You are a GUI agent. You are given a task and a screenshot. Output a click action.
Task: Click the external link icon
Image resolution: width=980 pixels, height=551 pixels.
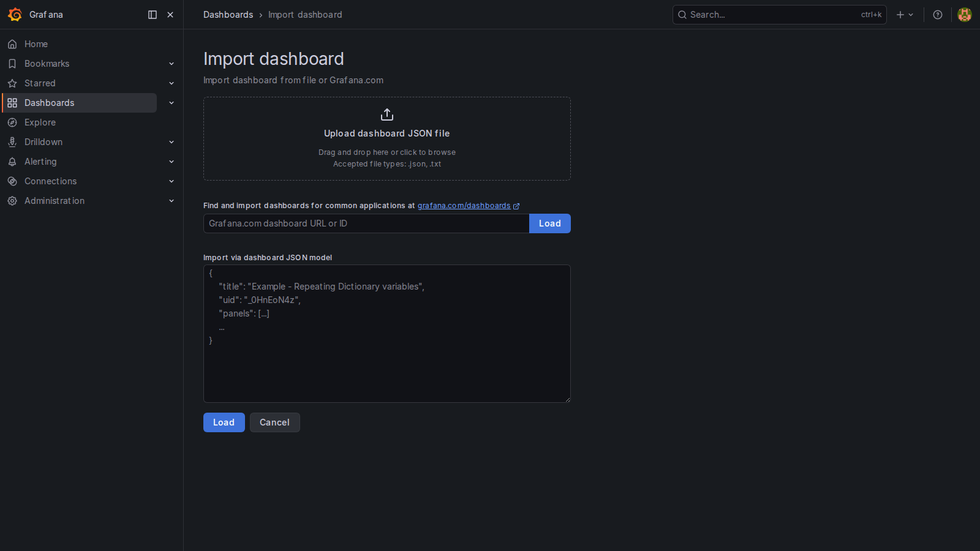coord(516,206)
